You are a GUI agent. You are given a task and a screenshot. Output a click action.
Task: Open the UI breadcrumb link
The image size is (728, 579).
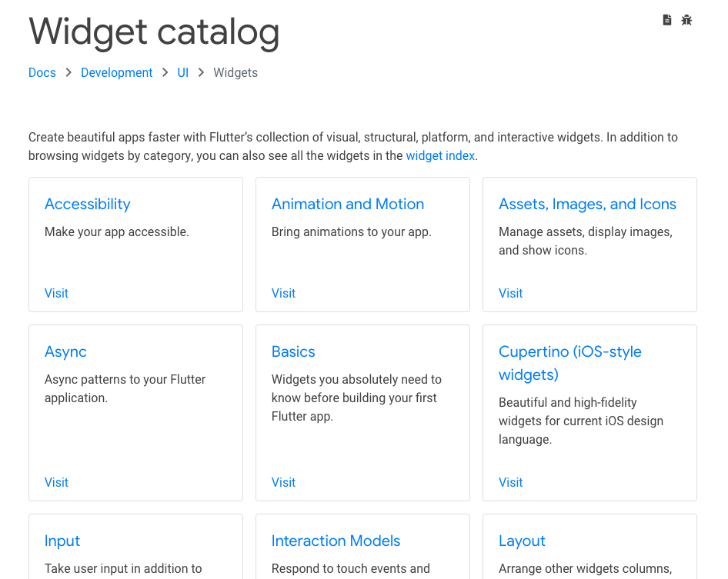tap(183, 73)
